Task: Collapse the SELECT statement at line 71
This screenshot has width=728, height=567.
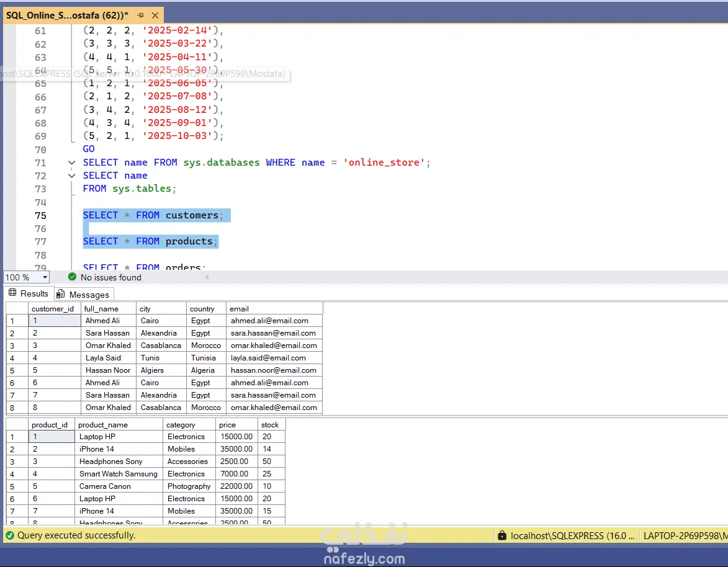Action: [72, 163]
